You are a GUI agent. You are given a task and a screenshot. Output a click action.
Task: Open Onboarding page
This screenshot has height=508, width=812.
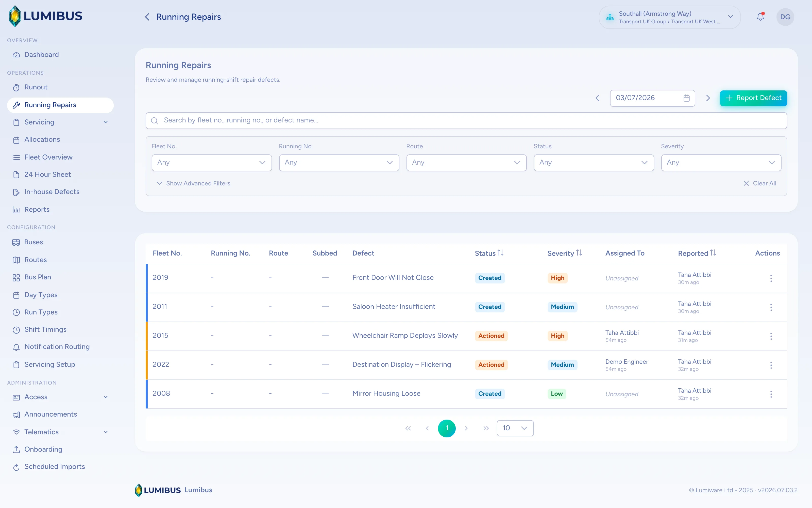point(60,449)
